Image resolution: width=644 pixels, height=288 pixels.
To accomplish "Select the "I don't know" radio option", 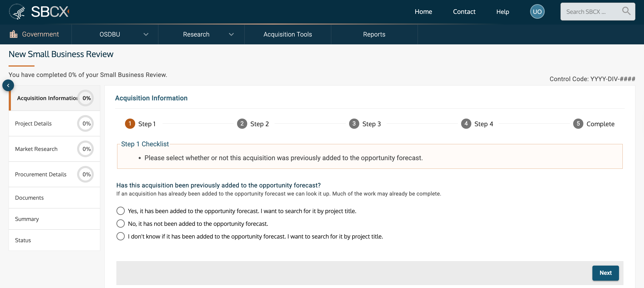I will [x=121, y=236].
